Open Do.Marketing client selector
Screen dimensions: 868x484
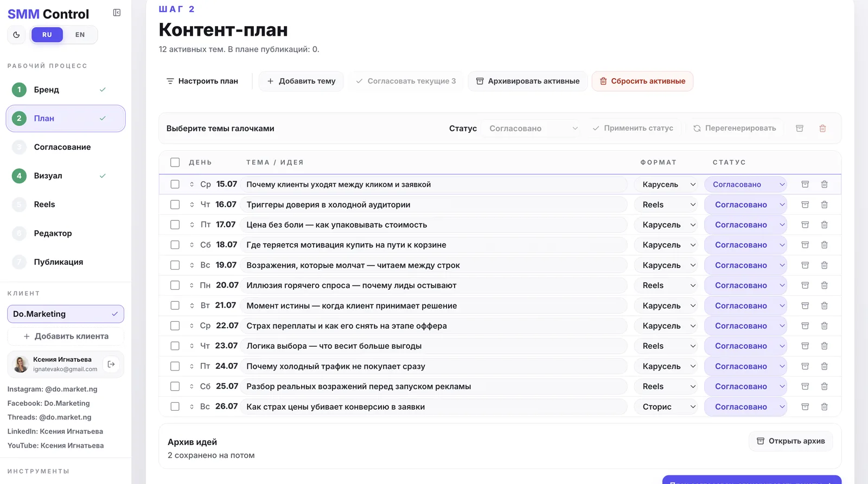point(66,314)
